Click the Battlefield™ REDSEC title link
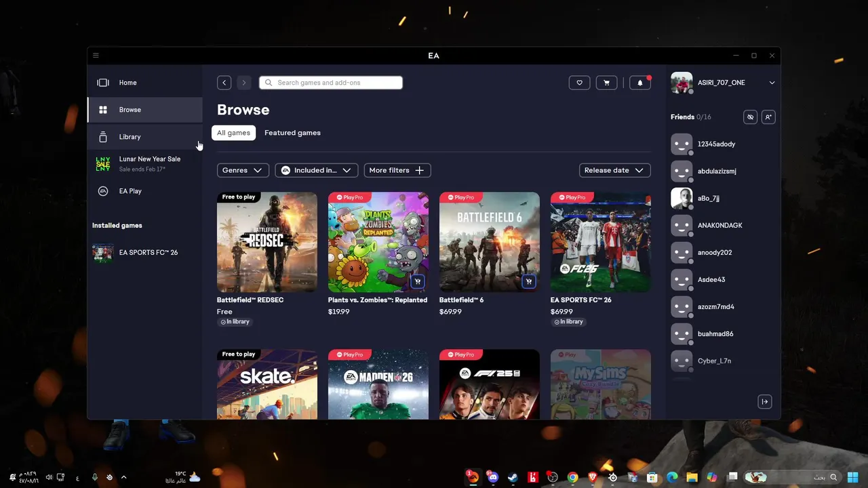868x488 pixels. 250,300
